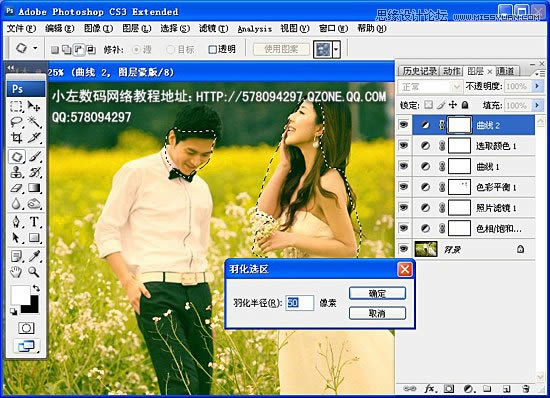
Task: Select the Type tool
Action: (34, 222)
